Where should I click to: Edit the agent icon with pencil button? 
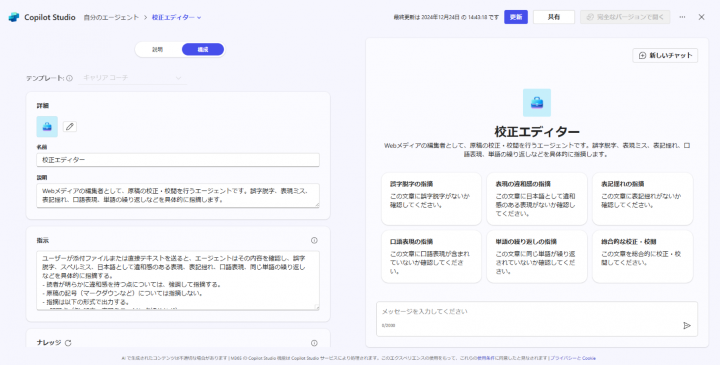tap(70, 127)
